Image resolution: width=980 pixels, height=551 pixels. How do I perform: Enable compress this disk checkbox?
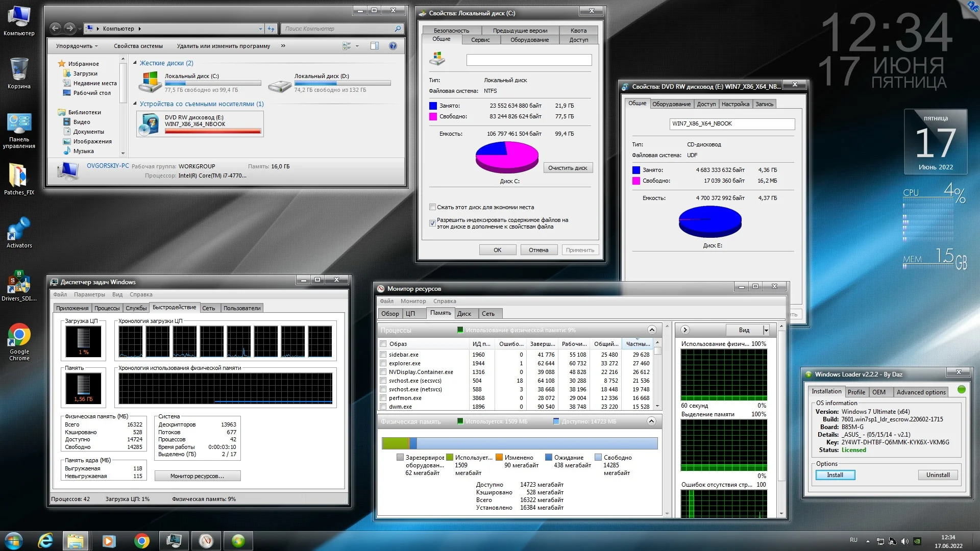click(x=432, y=207)
